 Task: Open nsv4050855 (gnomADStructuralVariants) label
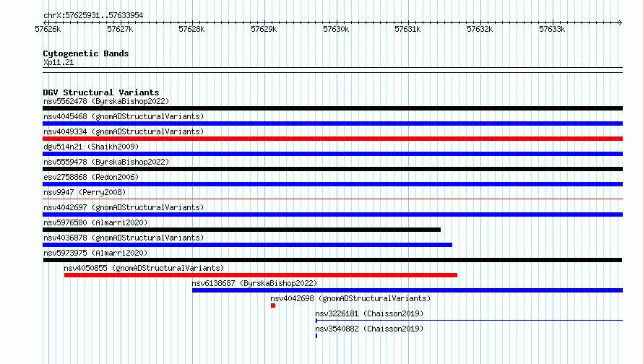(x=144, y=268)
